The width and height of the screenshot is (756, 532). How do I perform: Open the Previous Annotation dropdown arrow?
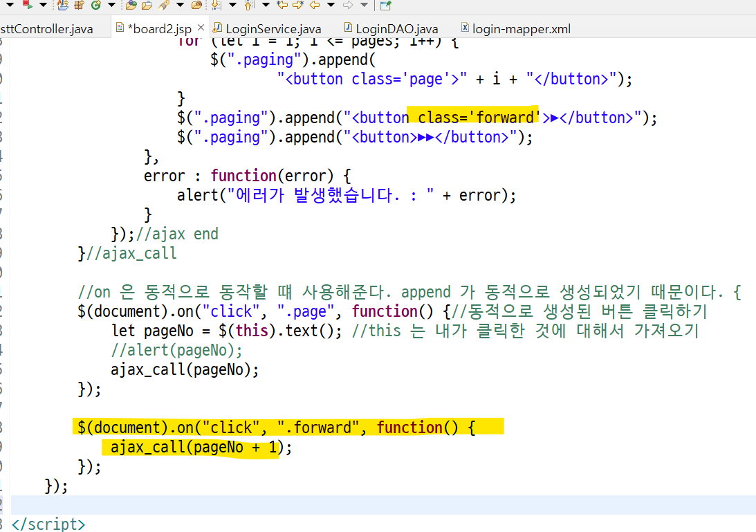pos(266,6)
